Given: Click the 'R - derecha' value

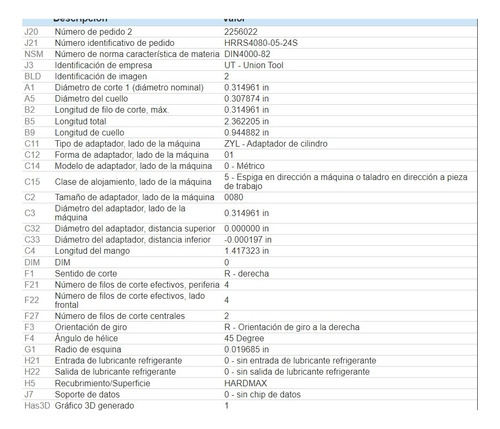Looking at the screenshot, I should pyautogui.click(x=246, y=274).
